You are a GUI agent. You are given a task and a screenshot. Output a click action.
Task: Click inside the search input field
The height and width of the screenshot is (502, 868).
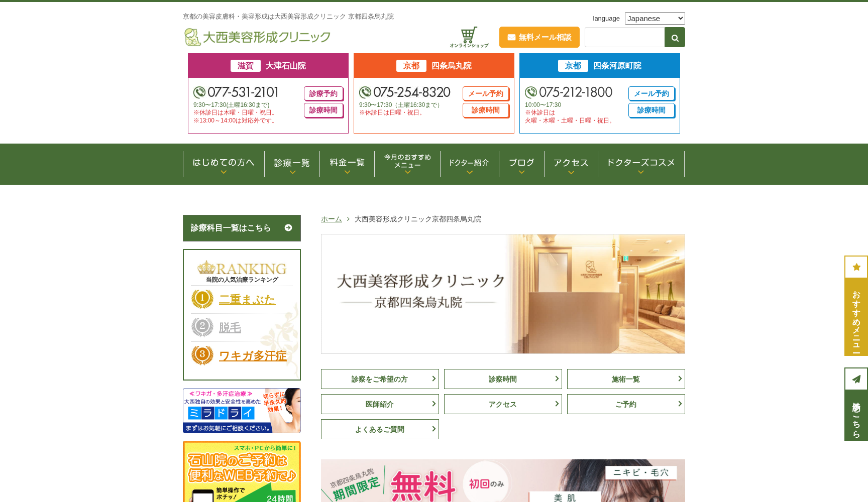[625, 37]
